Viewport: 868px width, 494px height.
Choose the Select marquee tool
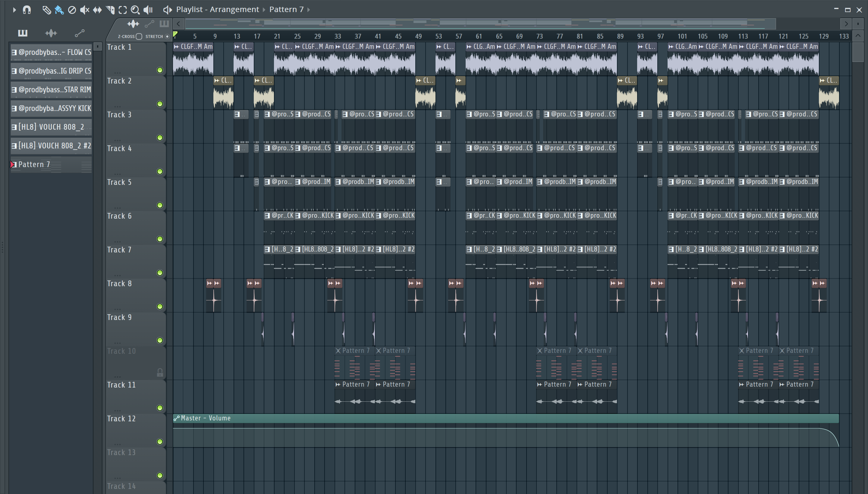(123, 10)
